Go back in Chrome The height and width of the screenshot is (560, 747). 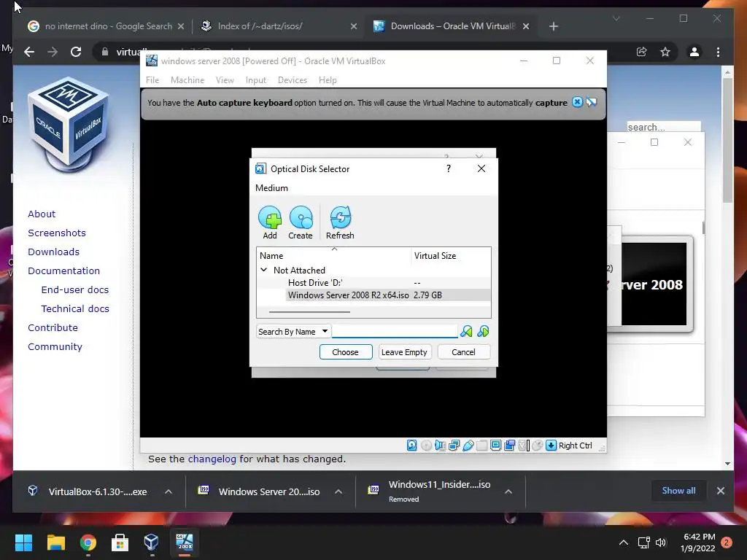(x=29, y=52)
